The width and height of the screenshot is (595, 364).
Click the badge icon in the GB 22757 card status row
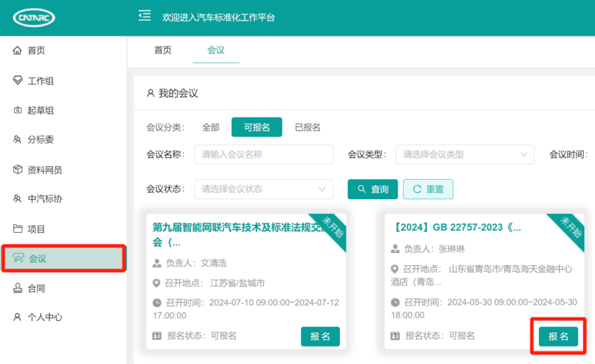395,336
